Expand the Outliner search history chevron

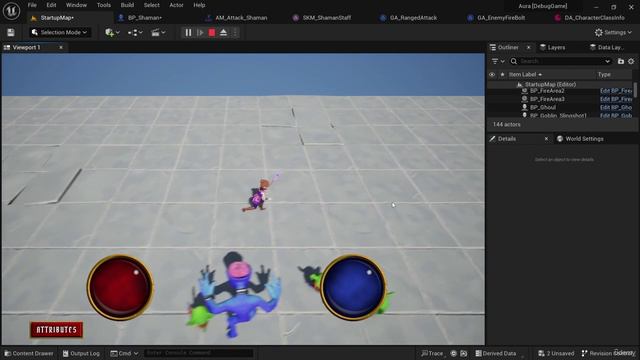coord(607,61)
